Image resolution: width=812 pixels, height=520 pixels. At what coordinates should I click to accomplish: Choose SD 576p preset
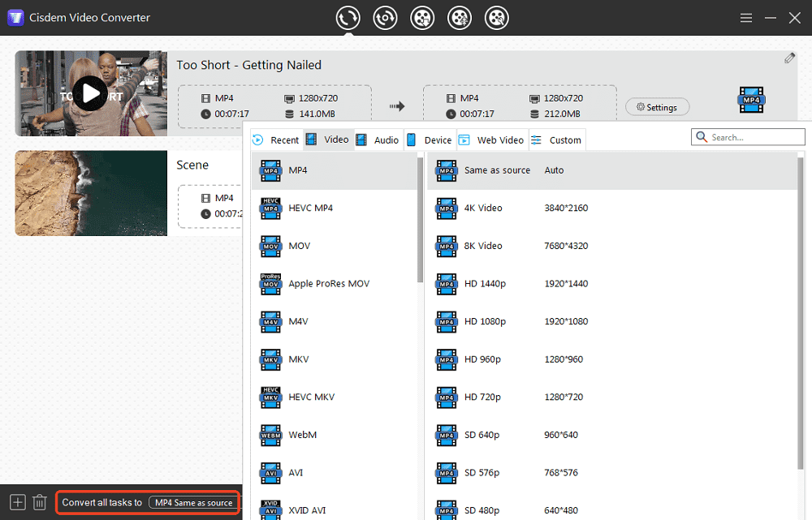click(x=612, y=472)
